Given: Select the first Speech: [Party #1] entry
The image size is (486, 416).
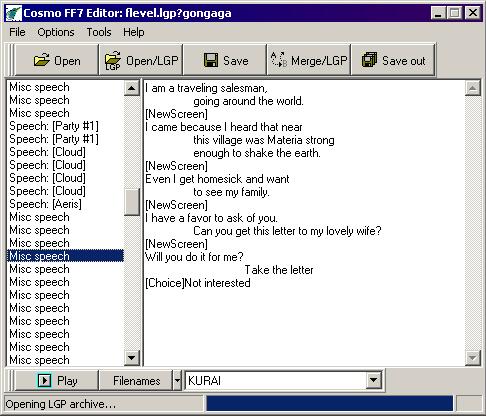Looking at the screenshot, I should 54,126.
